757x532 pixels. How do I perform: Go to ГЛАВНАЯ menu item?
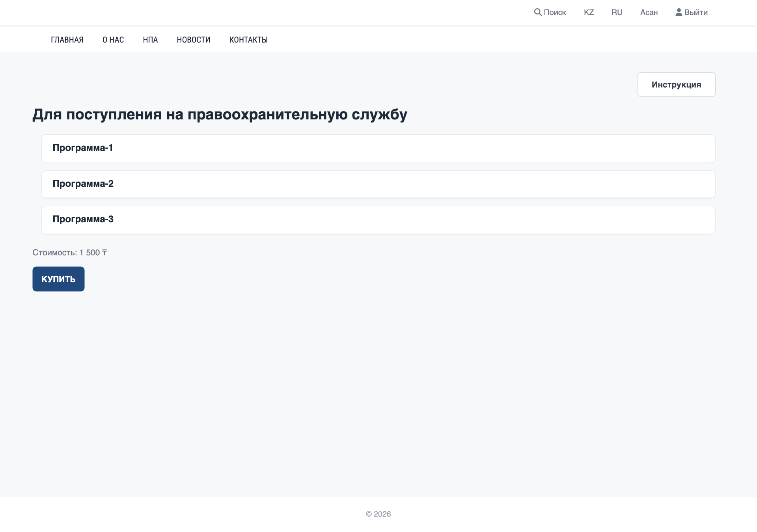[67, 40]
